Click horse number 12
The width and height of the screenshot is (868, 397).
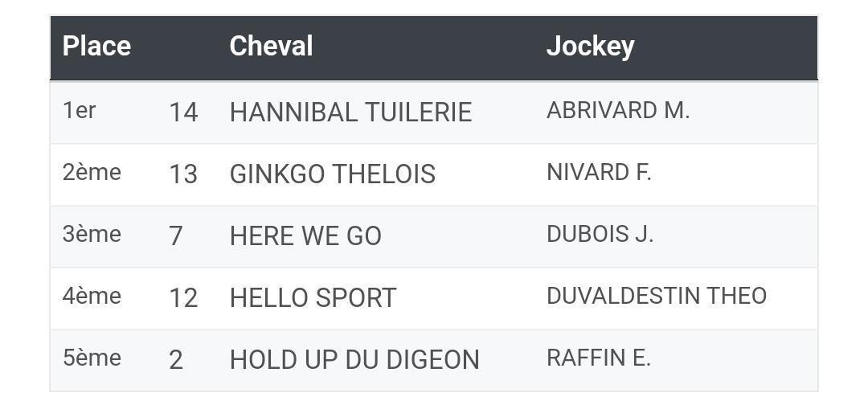183,299
